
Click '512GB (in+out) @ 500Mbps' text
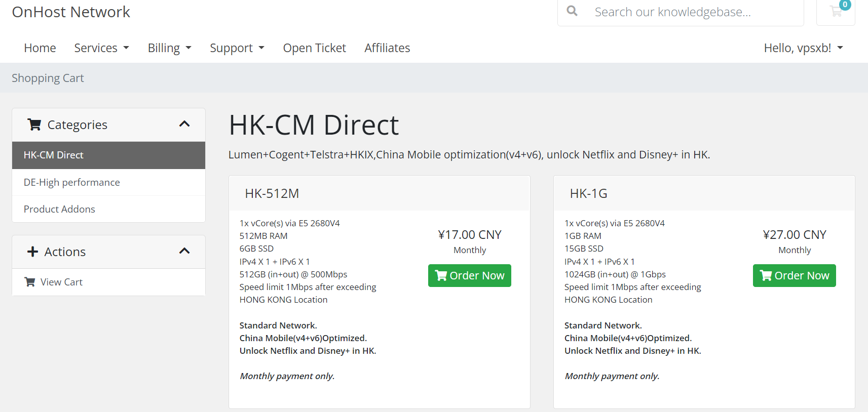coord(293,274)
